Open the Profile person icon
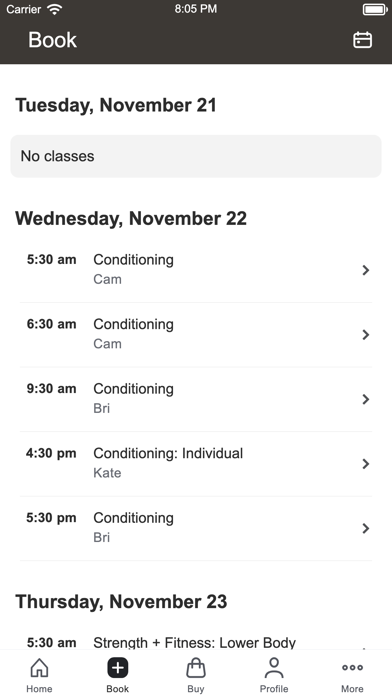Screen dimensions: 392x696 point(274,668)
